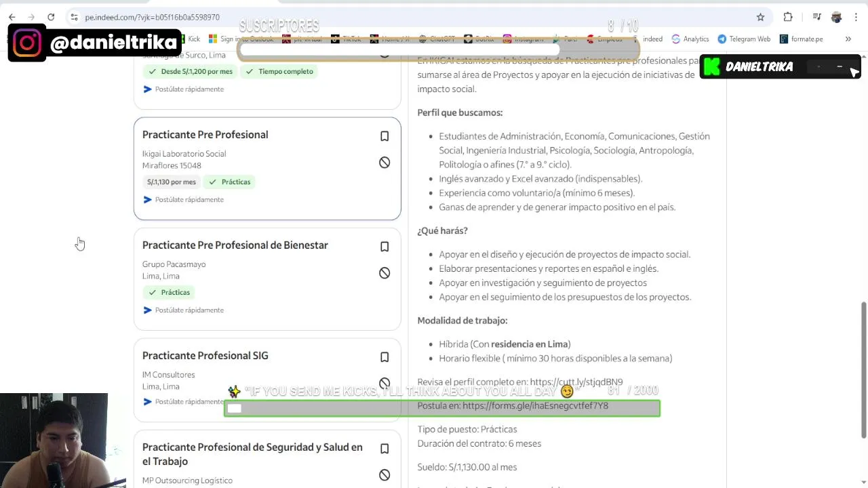Viewport: 868px width, 488px height.
Task: Open the browser extensions puzzle icon
Action: [x=788, y=17]
